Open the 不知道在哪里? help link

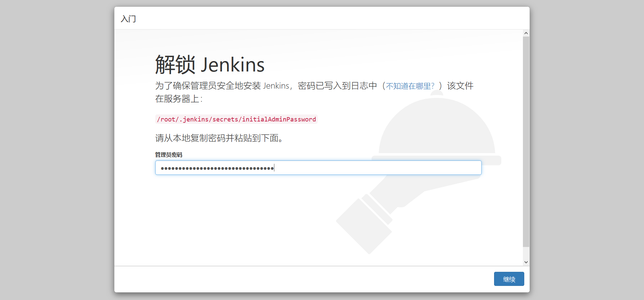pyautogui.click(x=410, y=86)
